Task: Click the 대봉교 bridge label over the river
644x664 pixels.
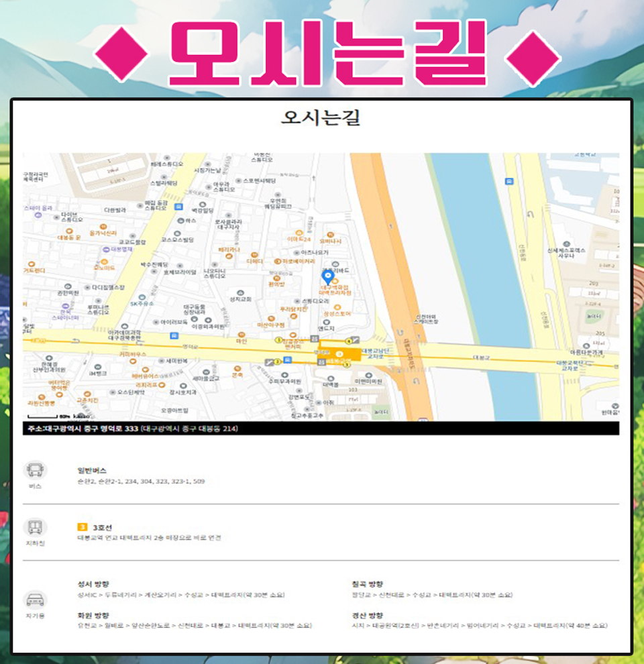Action: [x=481, y=358]
